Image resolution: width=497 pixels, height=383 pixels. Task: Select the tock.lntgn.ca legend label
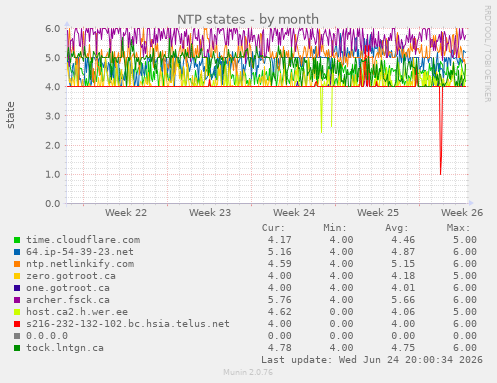coord(65,348)
